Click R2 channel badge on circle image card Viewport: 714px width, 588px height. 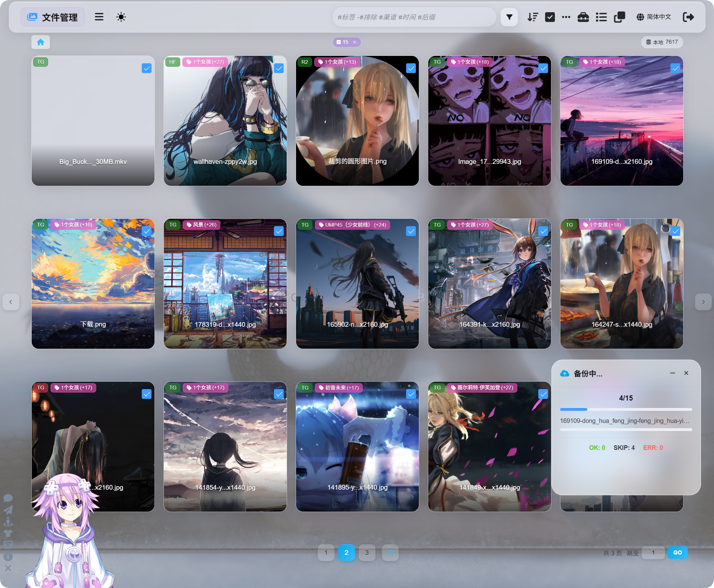pyautogui.click(x=304, y=62)
